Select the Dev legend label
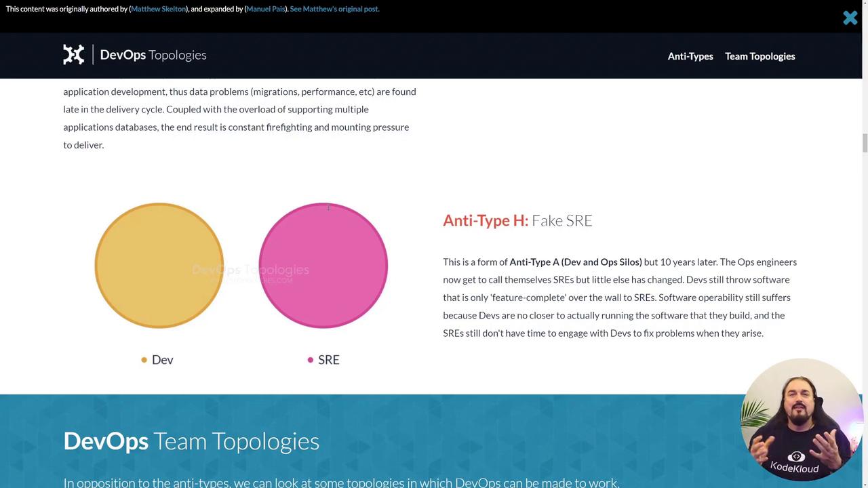This screenshot has width=868, height=488. pos(163,360)
